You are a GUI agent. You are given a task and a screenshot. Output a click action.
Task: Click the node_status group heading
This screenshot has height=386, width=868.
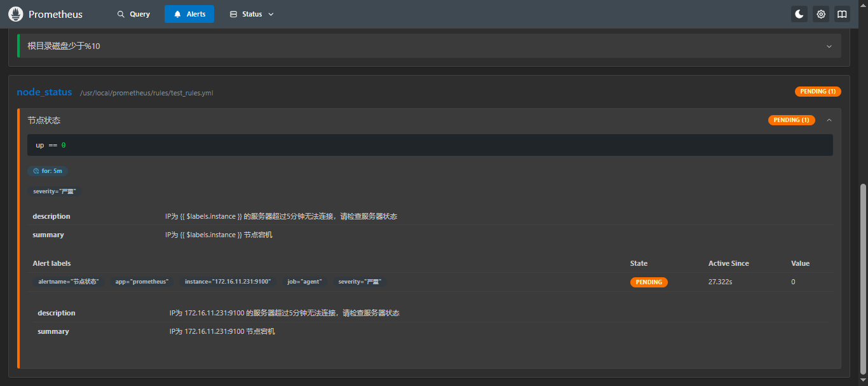[x=44, y=92]
